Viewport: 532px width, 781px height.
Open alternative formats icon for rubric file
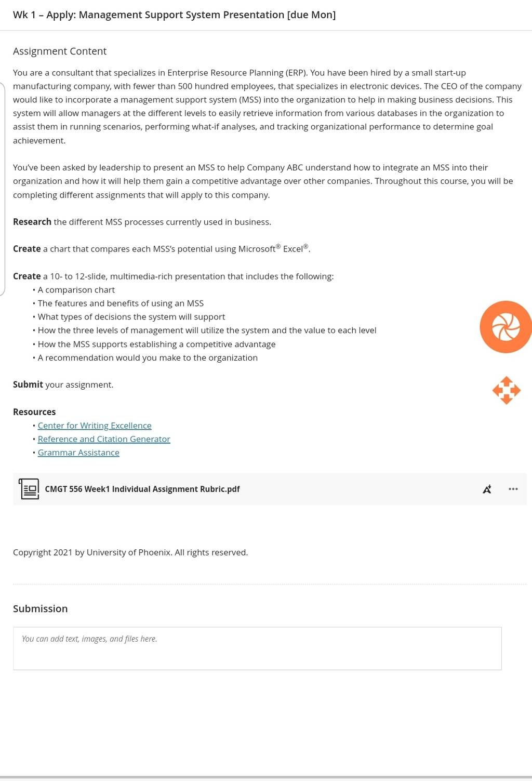coord(487,489)
